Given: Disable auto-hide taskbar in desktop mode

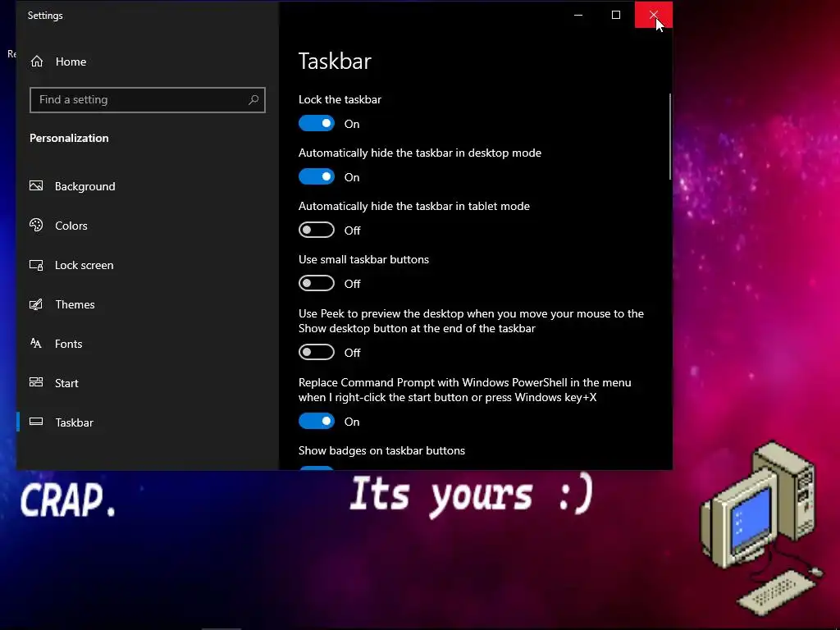Looking at the screenshot, I should [317, 177].
